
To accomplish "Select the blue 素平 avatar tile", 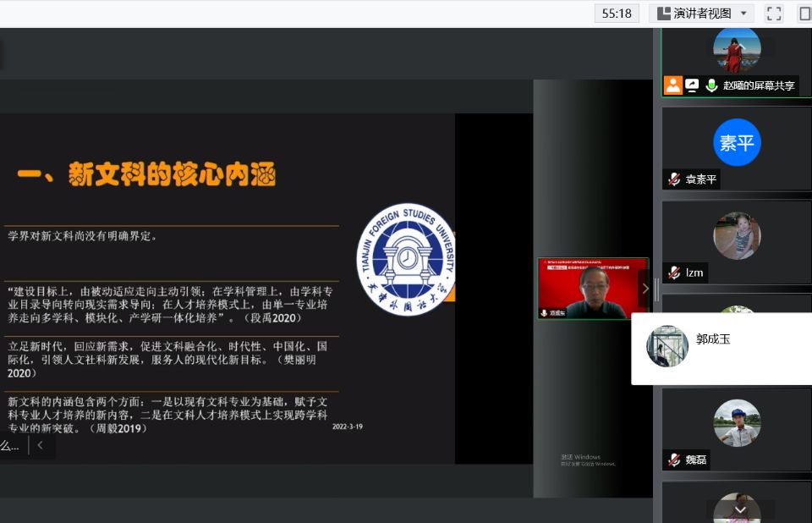I will [x=737, y=142].
